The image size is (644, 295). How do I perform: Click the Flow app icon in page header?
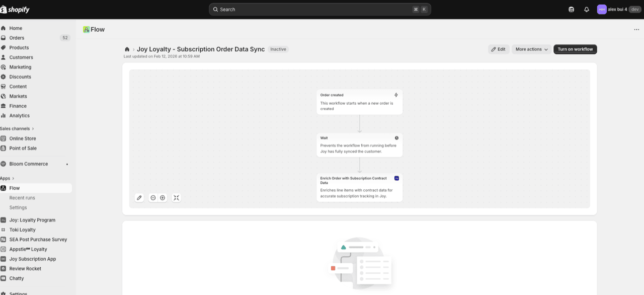tap(87, 30)
